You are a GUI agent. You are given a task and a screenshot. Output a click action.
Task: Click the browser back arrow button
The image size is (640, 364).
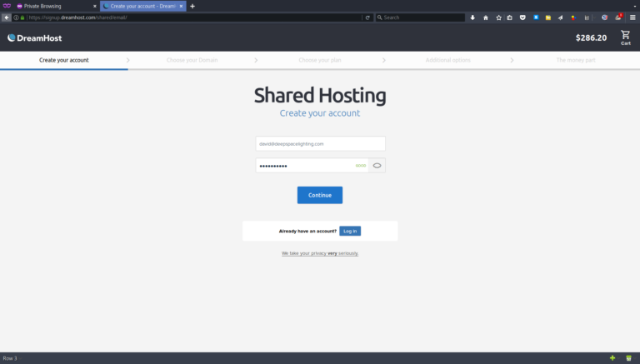tap(6, 17)
